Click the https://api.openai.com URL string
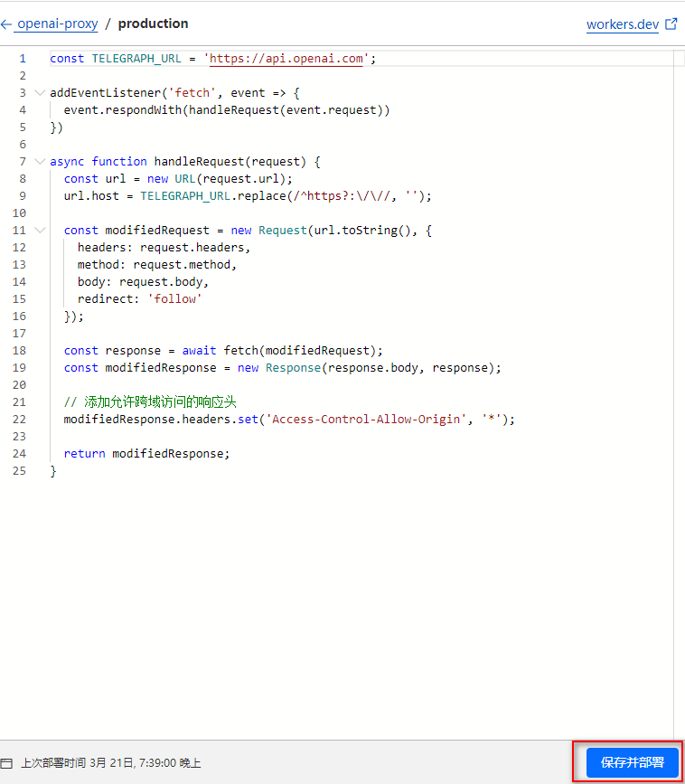Image resolution: width=685 pixels, height=784 pixels. [286, 59]
